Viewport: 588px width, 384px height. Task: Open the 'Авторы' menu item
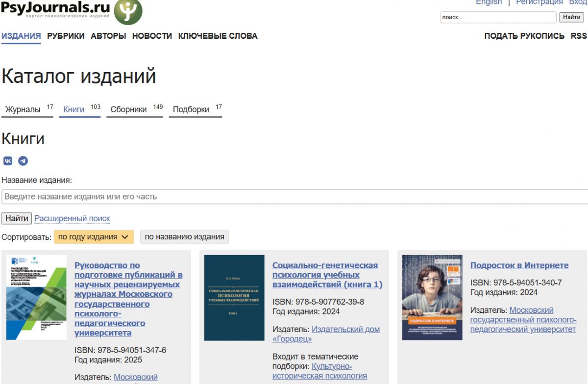tap(108, 36)
